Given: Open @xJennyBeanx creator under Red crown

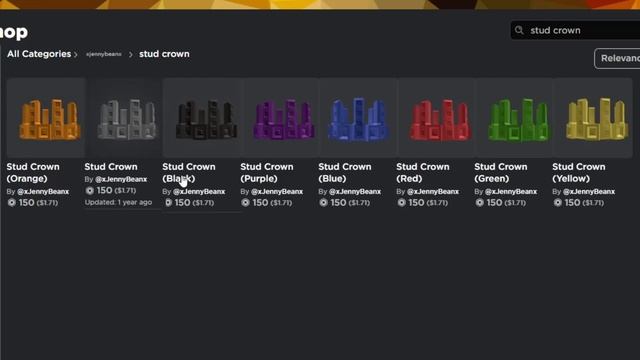Looking at the screenshot, I should coord(433,191).
